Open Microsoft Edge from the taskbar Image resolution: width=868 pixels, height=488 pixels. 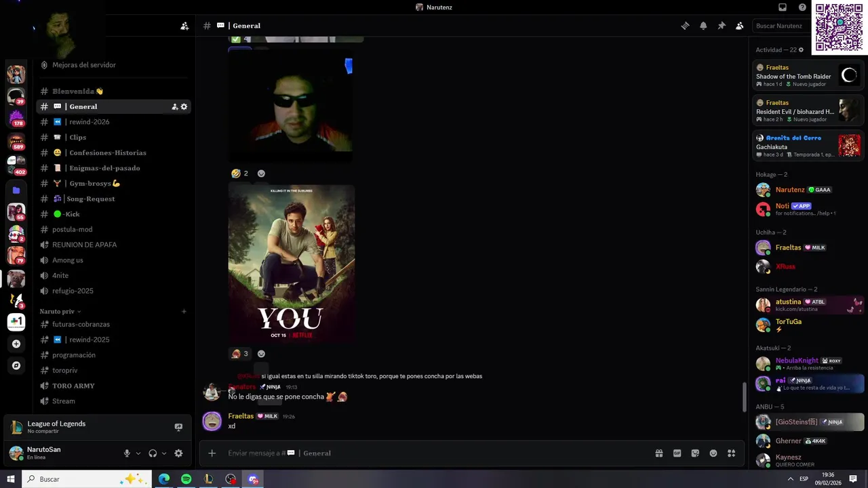164,479
